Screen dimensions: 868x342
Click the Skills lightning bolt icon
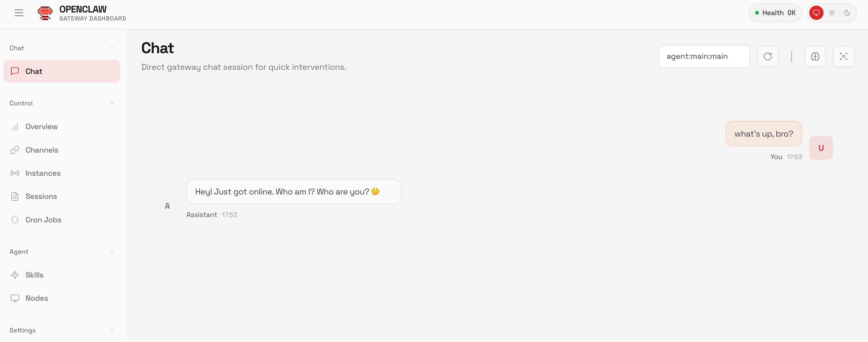[15, 275]
